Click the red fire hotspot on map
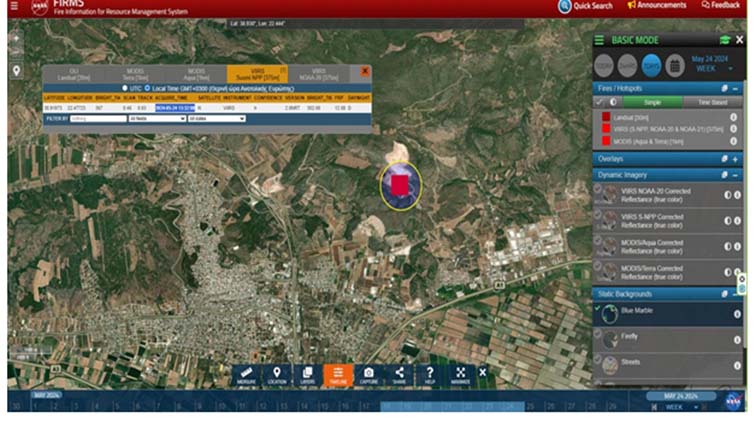Viewport: 756px width, 423px height. (x=400, y=185)
